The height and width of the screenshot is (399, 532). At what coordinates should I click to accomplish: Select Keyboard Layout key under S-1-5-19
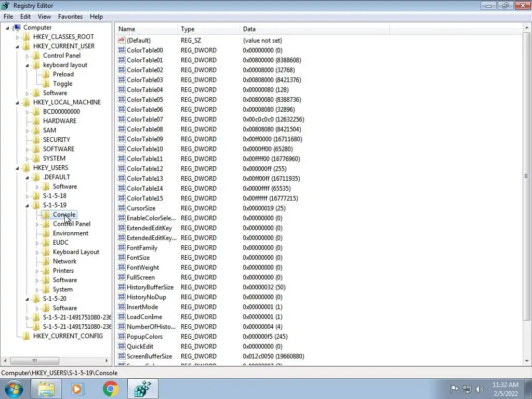tap(76, 252)
